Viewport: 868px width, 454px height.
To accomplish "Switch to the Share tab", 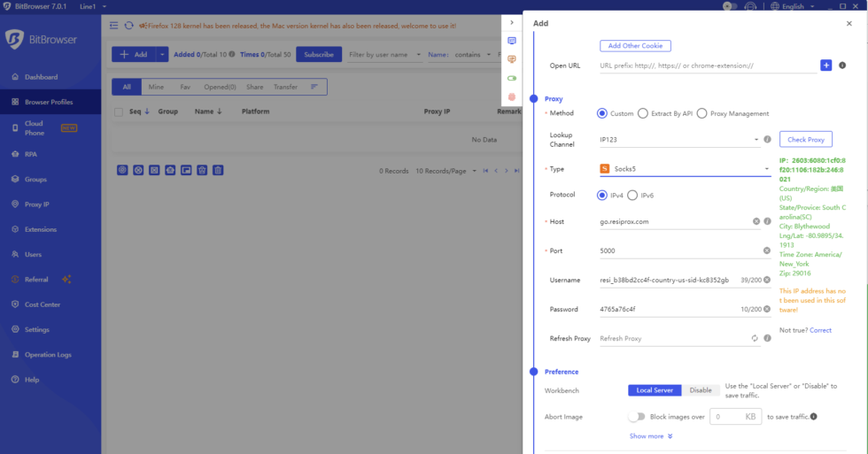I will pos(255,87).
